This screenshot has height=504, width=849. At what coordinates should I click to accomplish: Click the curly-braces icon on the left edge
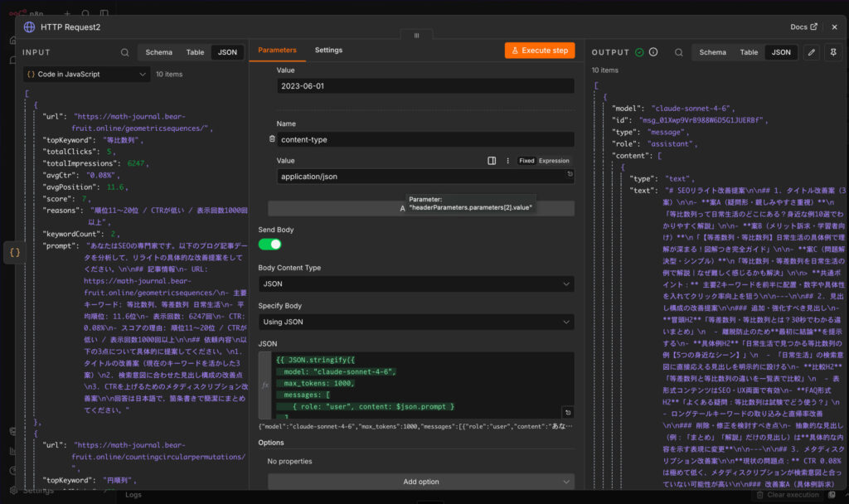pos(15,252)
